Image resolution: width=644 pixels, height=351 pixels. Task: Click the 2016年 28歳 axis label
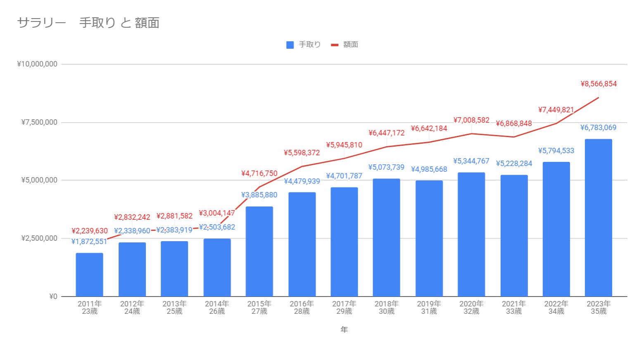point(302,308)
